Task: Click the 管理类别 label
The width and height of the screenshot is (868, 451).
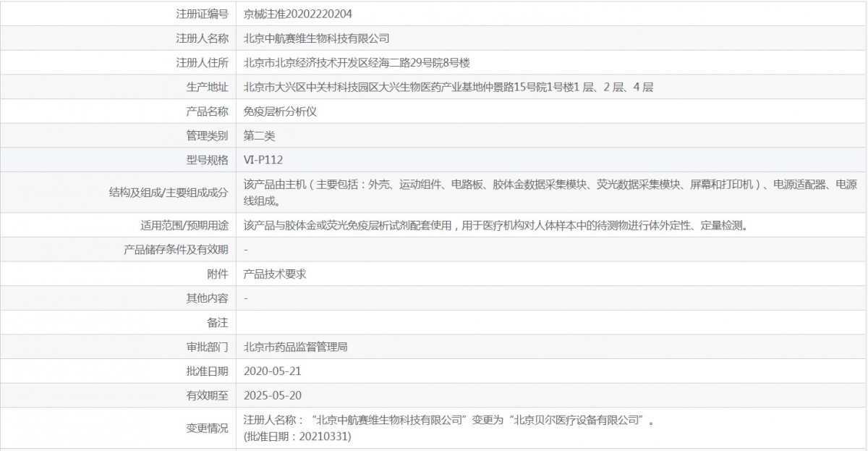Action: tap(207, 135)
